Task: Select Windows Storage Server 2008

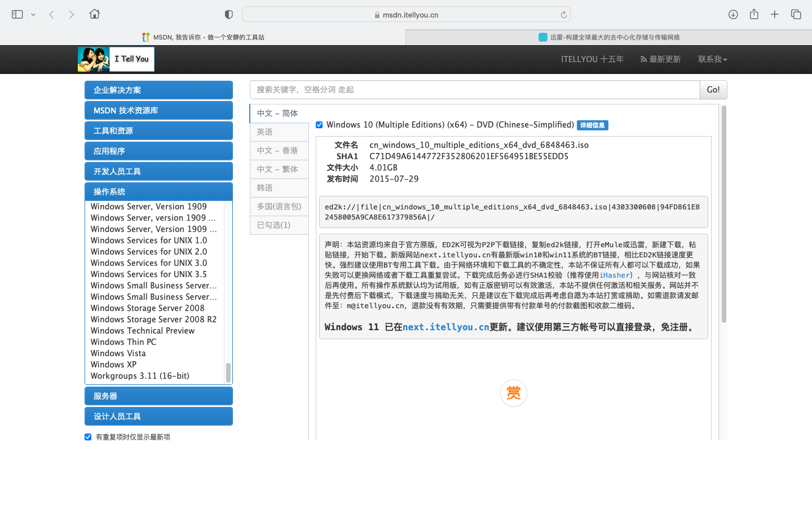Action: click(x=148, y=308)
